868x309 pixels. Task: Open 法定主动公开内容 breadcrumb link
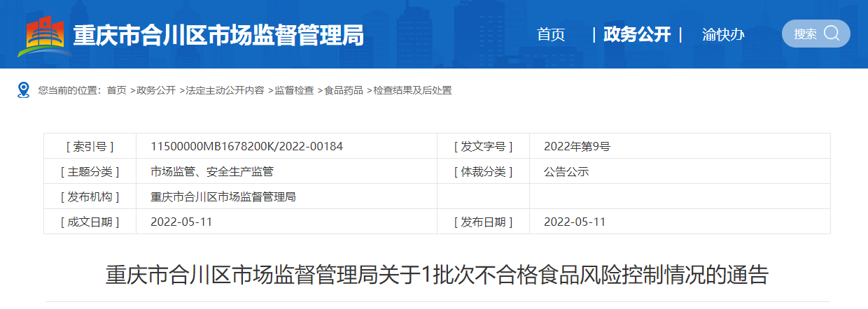coord(225,90)
